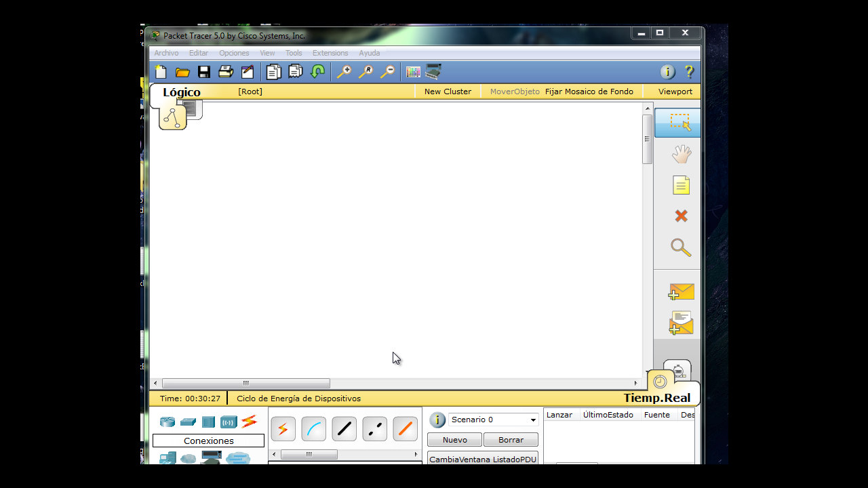This screenshot has width=868, height=488.
Task: Open the drawing palette icon
Action: tap(413, 72)
